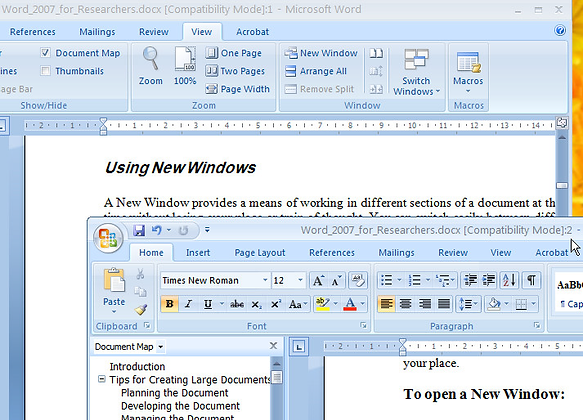Open the Customize Quick Access Toolbar dropdown
Screen dimensions: 583x420
(x=207, y=230)
